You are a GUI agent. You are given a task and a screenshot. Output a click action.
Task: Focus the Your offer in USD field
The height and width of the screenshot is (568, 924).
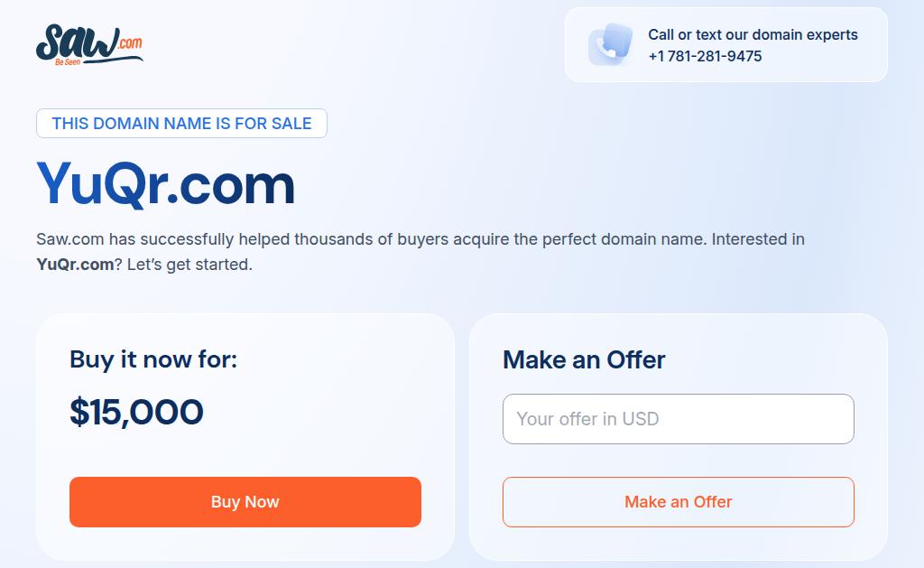pyautogui.click(x=679, y=419)
